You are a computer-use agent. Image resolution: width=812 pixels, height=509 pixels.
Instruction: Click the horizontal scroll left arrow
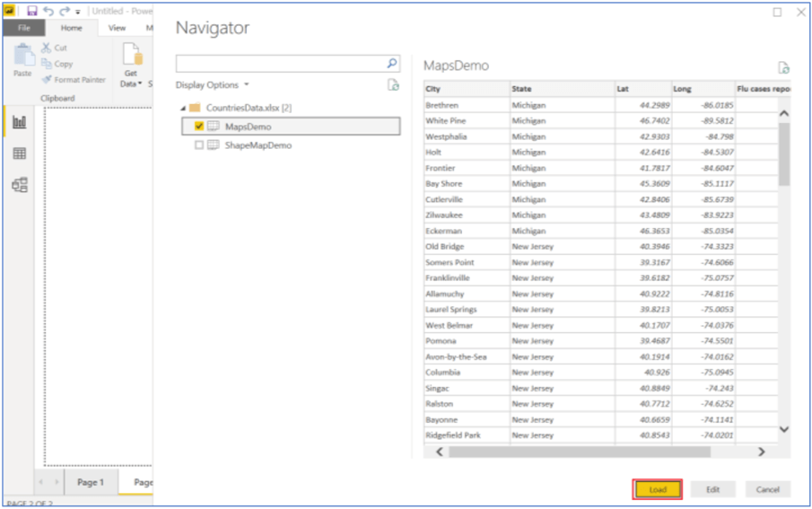point(439,452)
